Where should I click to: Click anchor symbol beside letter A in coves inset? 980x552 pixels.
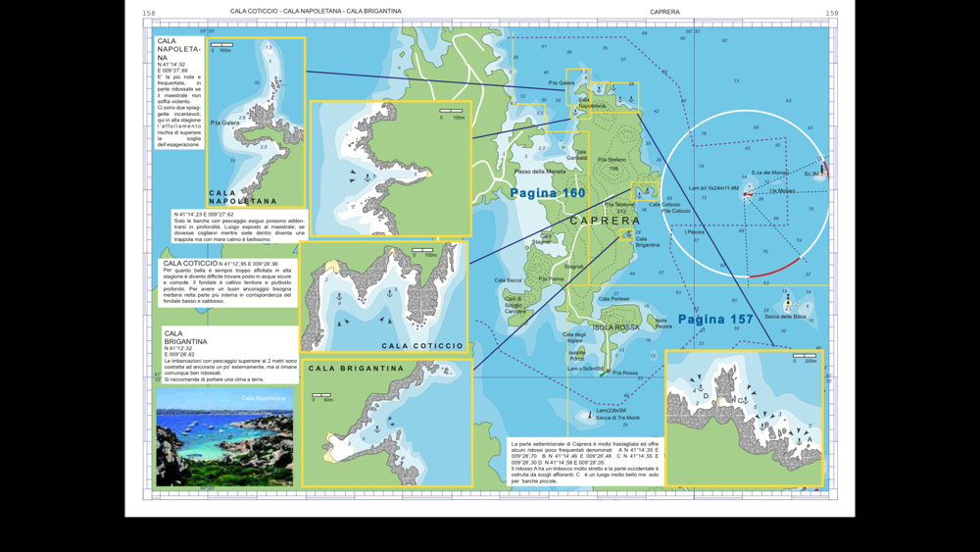800,441
